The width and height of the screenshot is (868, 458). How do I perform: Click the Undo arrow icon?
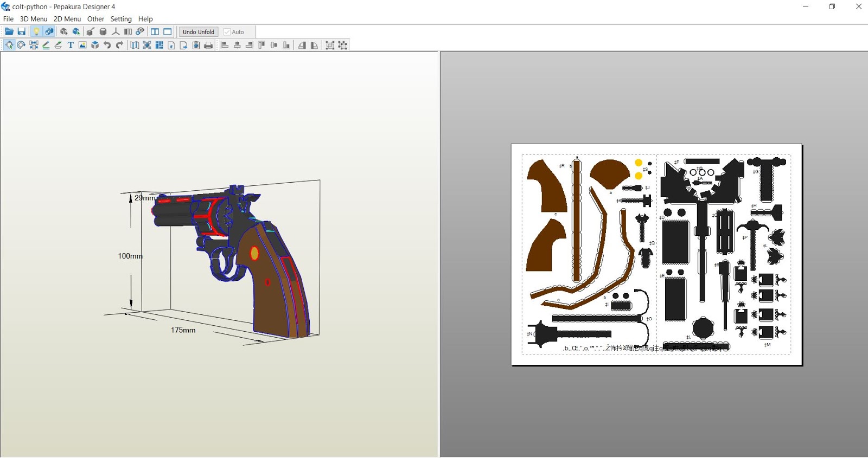[x=107, y=45]
